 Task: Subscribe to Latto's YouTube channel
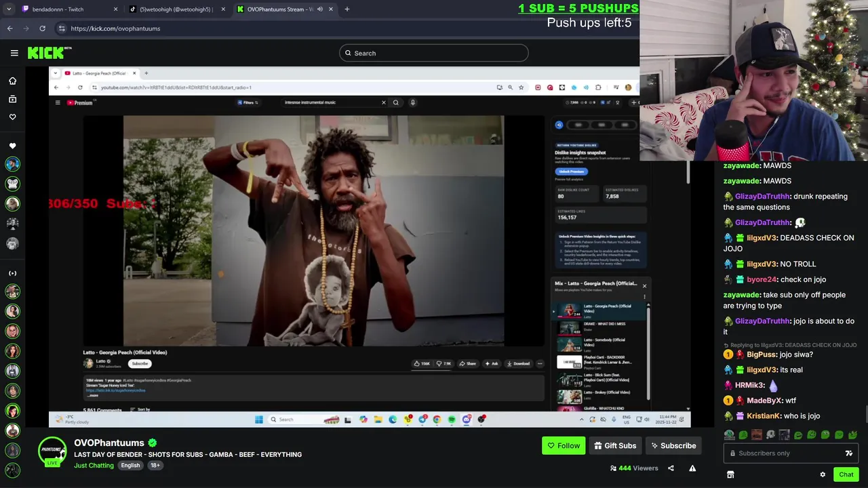140,363
